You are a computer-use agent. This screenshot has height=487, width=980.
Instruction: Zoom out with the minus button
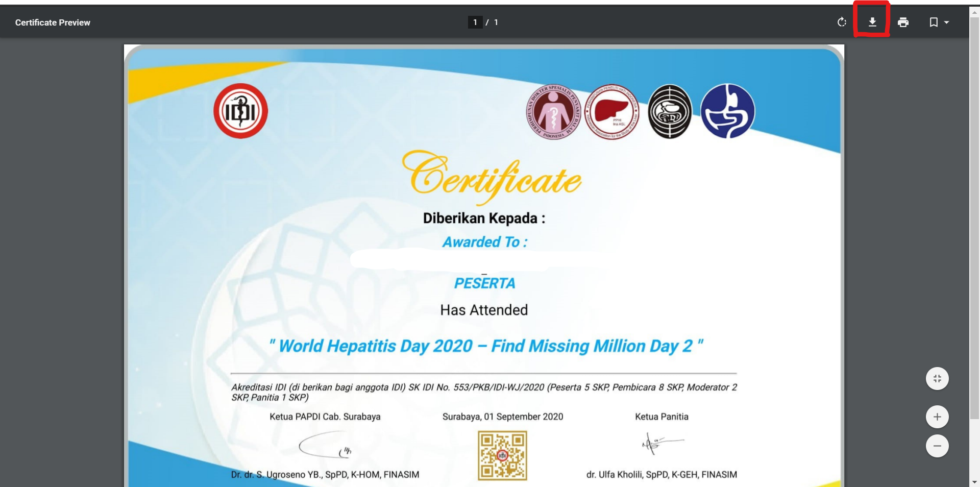pos(937,446)
